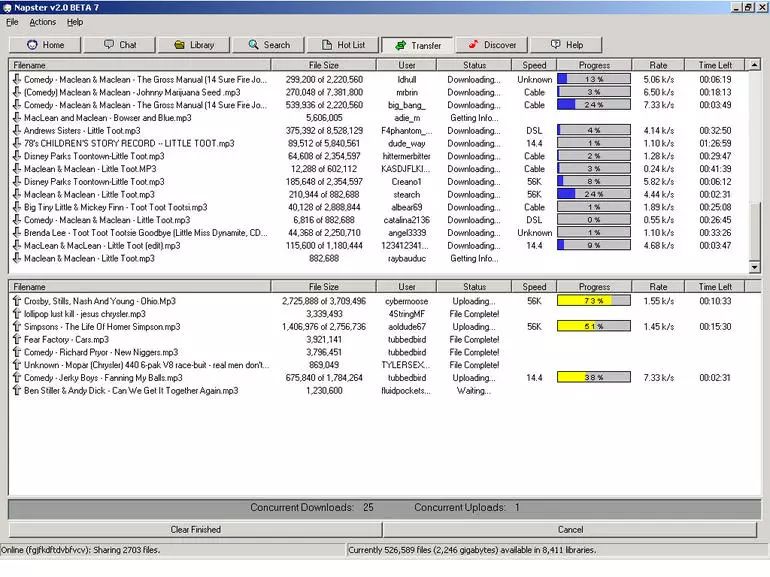
Task: Open the Actions menu
Action: coord(42,22)
